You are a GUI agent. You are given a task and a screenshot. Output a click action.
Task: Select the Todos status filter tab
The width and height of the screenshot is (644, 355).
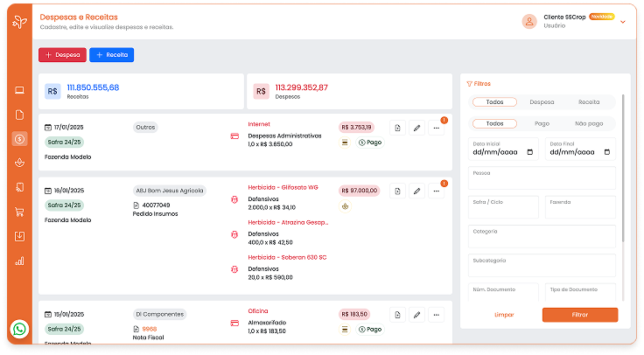494,124
